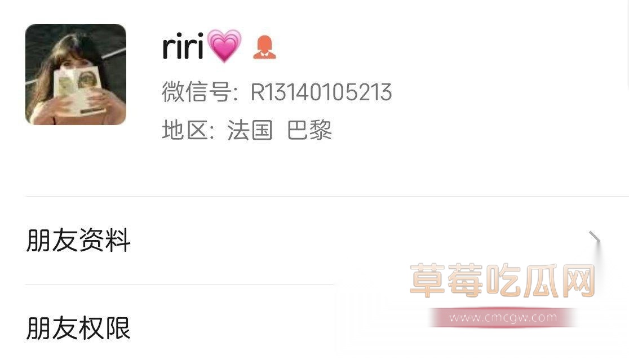Image resolution: width=629 pixels, height=364 pixels.
Task: Select the contact name riri
Action: click(x=183, y=47)
